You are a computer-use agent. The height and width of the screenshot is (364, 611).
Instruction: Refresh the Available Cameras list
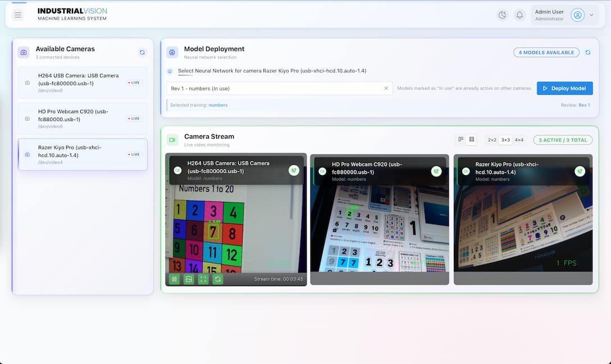click(142, 52)
